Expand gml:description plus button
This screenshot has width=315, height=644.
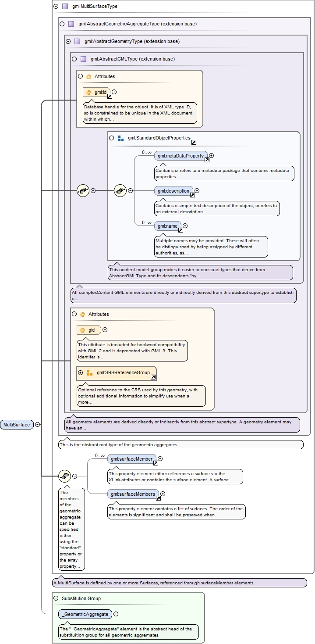click(197, 191)
